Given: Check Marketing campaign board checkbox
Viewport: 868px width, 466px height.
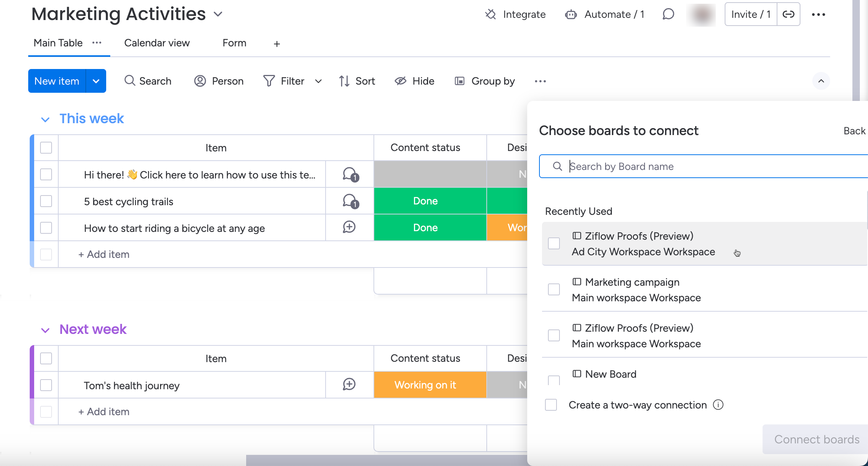Looking at the screenshot, I should 554,289.
